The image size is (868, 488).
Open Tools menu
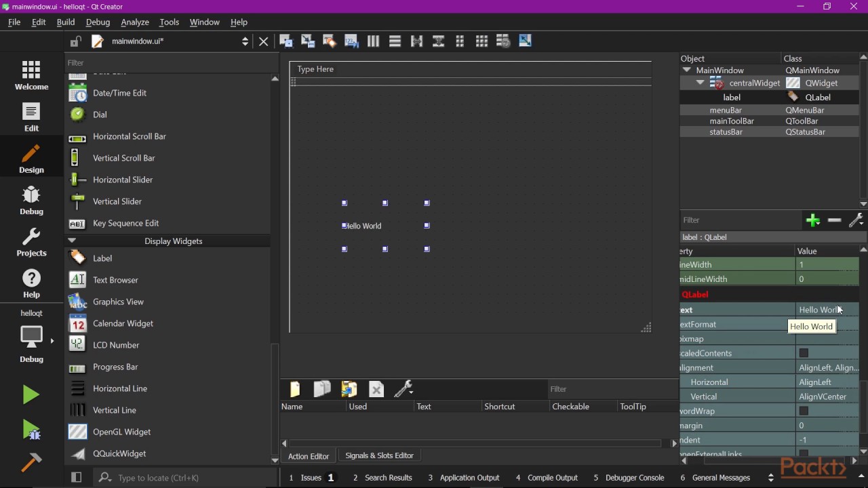point(169,22)
